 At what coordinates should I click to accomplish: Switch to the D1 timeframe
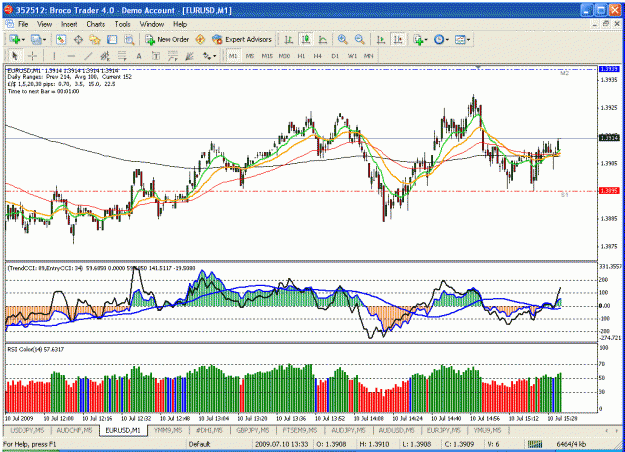pos(335,56)
